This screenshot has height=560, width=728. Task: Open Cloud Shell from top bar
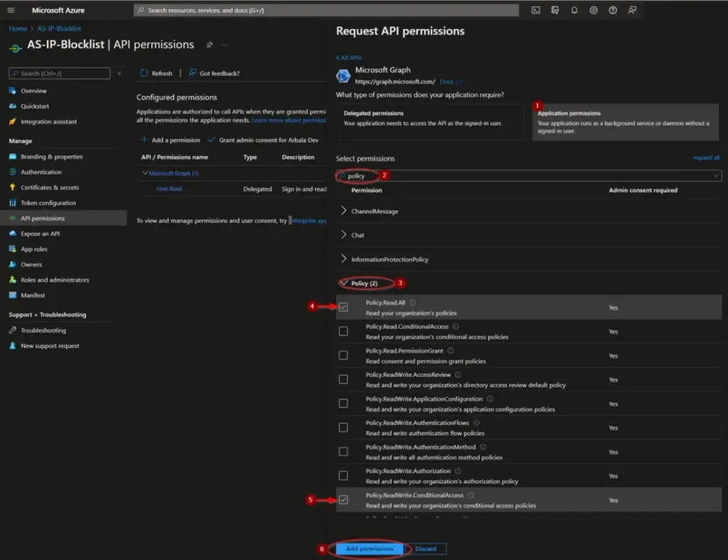[x=536, y=11]
